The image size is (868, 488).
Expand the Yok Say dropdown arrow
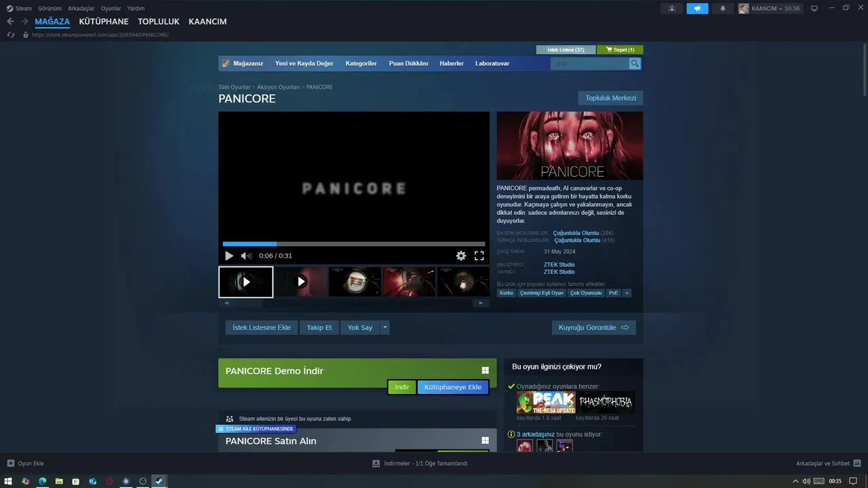coord(385,327)
